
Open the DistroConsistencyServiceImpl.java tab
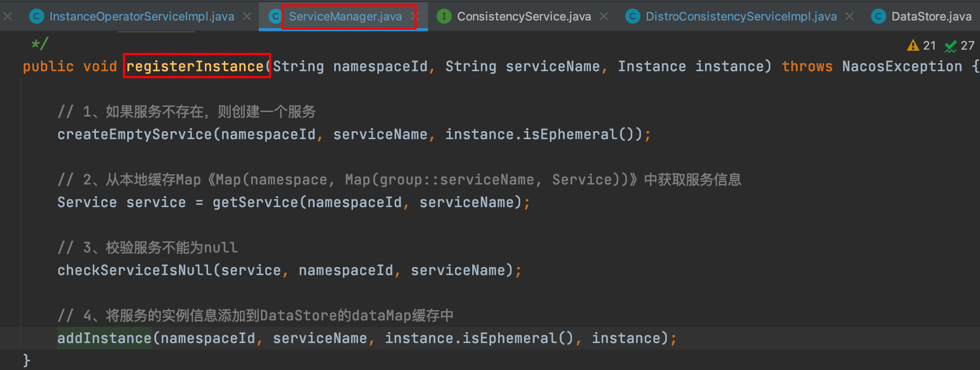pos(741,17)
